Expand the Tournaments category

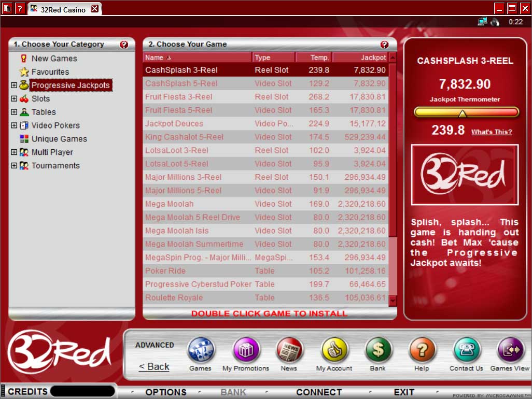14,165
